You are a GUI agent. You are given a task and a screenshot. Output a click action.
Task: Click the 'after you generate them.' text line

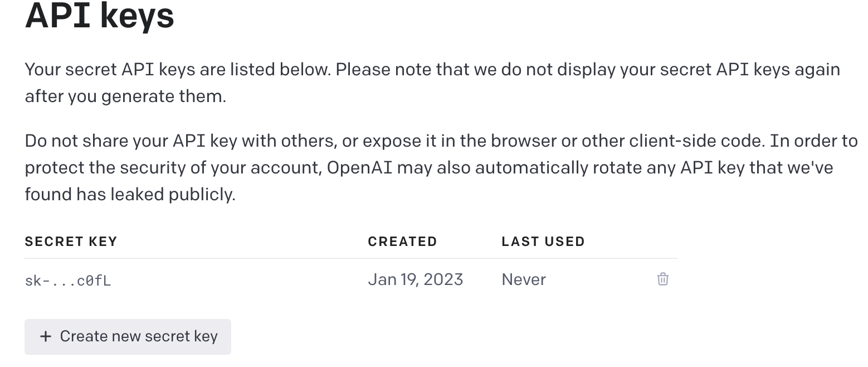tap(125, 96)
